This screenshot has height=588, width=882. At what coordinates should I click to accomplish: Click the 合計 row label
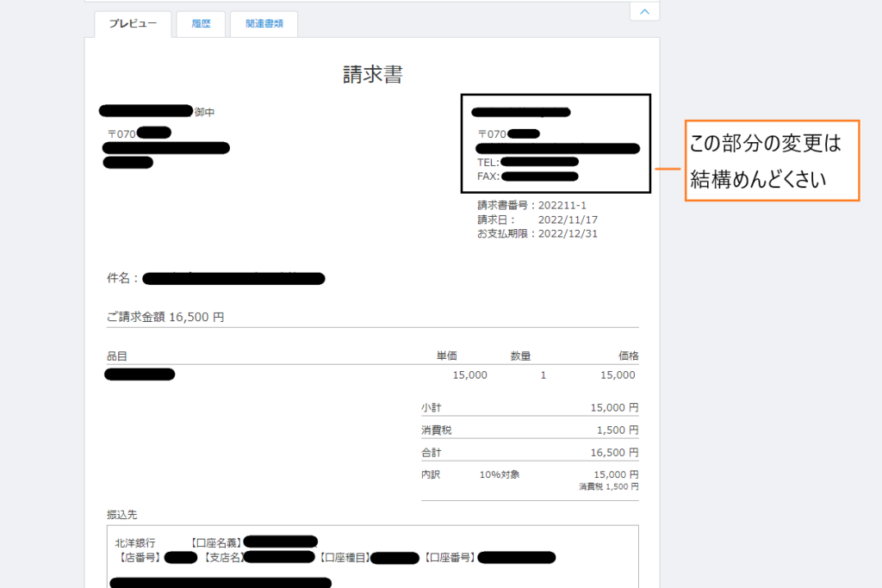[431, 452]
